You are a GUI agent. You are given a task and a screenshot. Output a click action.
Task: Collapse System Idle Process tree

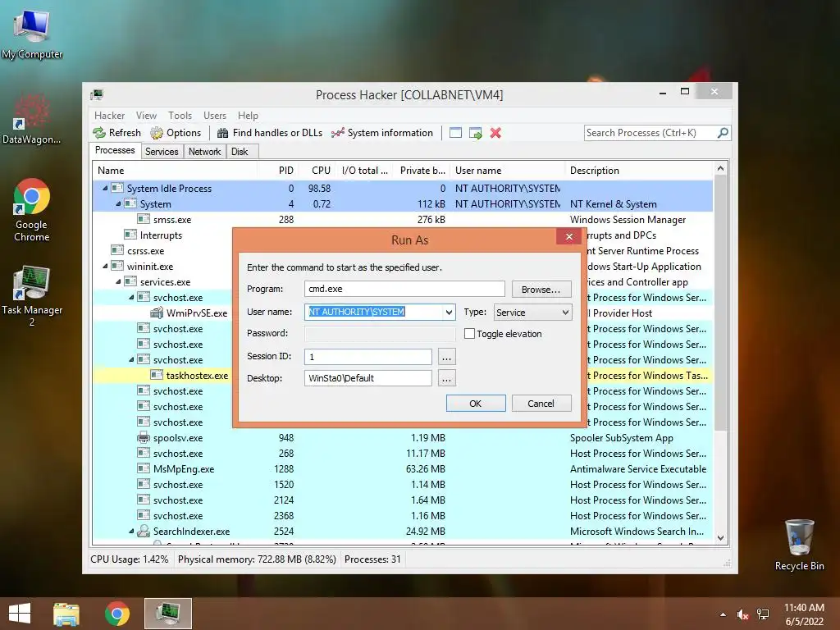pos(105,188)
